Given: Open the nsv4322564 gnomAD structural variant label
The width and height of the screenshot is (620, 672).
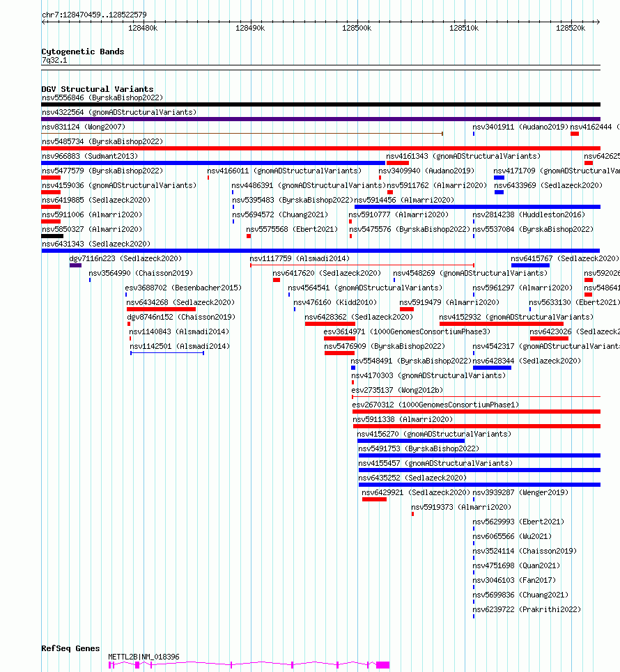Looking at the screenshot, I should coord(119,112).
